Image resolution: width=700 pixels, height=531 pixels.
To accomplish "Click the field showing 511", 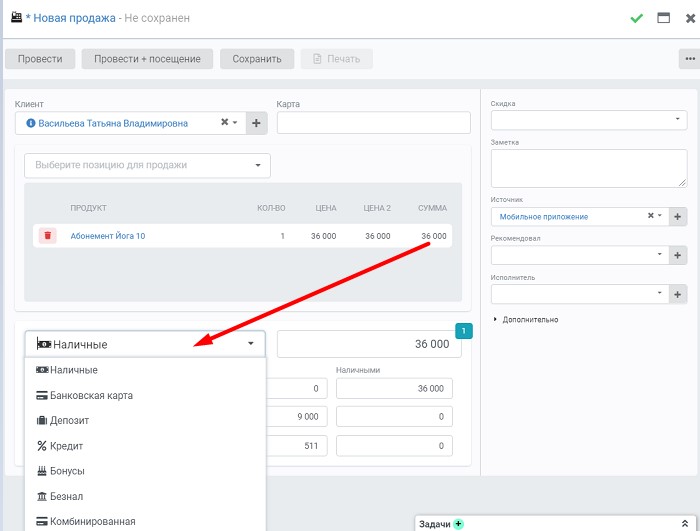I will (x=297, y=446).
